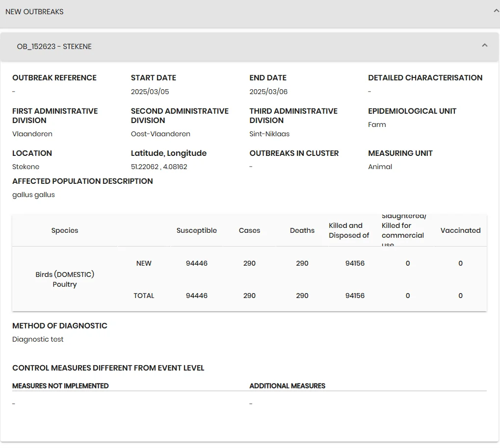This screenshot has height=448, width=500.
Task: Click 94446 susceptible in TOTAL row
Action: (x=197, y=296)
